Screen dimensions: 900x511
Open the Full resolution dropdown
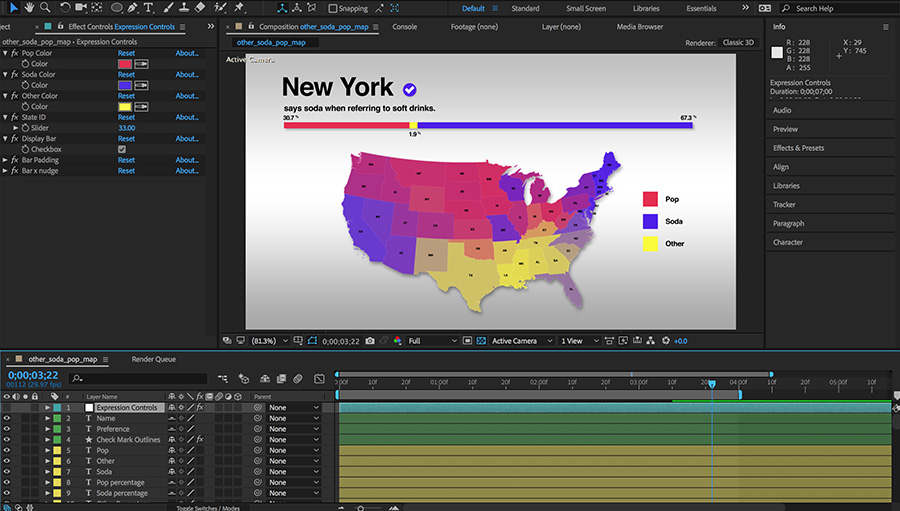click(432, 341)
